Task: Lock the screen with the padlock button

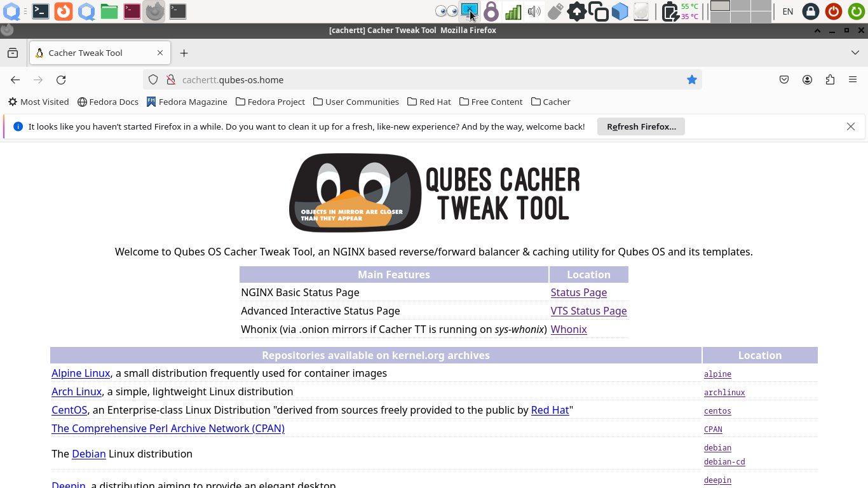Action: [810, 11]
